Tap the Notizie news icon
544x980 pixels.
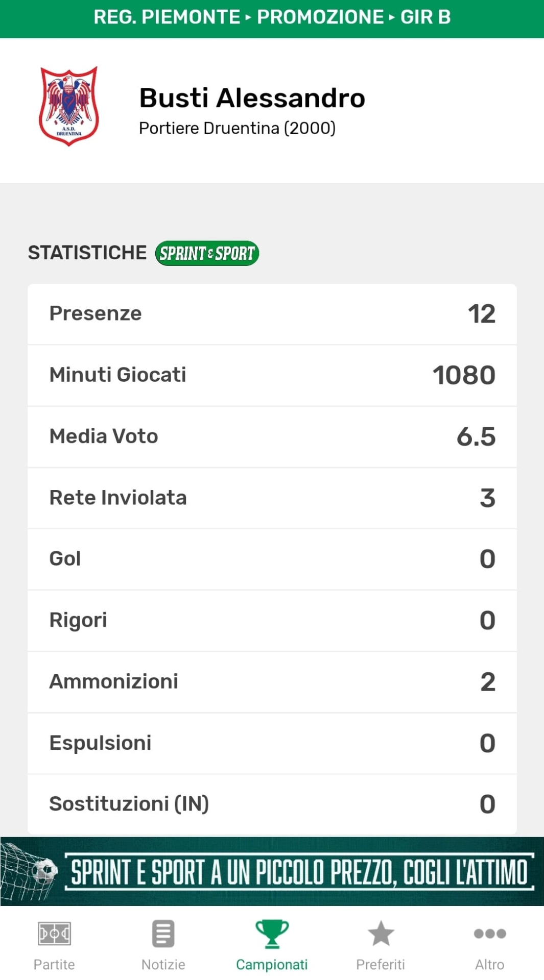(163, 934)
